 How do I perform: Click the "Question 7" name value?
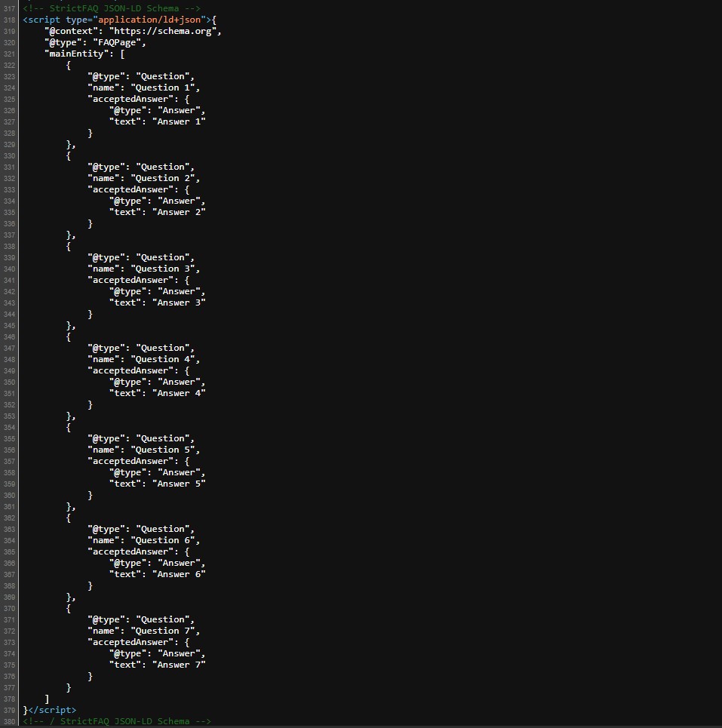click(x=162, y=631)
